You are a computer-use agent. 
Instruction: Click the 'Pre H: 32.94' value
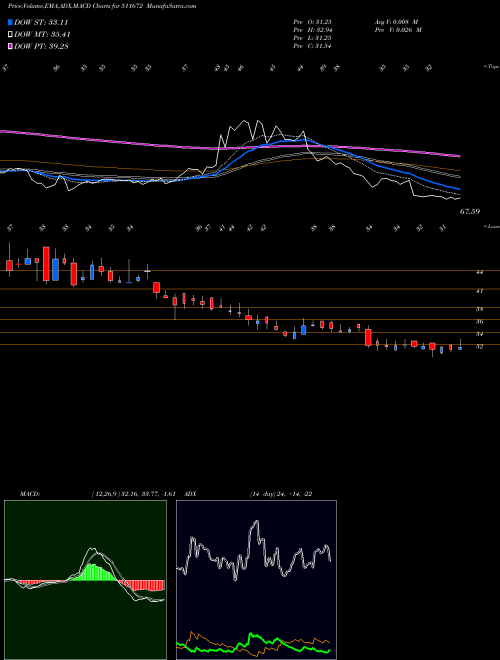click(x=314, y=30)
